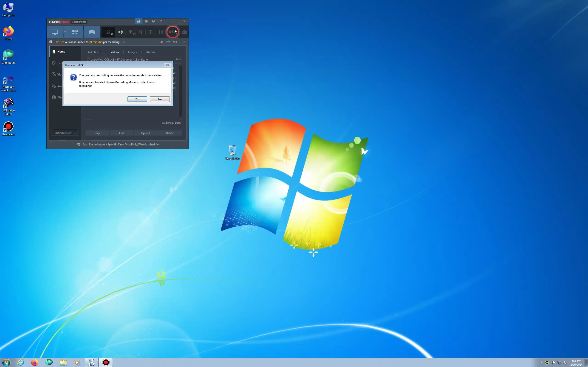Viewport: 588px width, 367px height.
Task: Select HDMI device recording mode
Action: [75, 32]
